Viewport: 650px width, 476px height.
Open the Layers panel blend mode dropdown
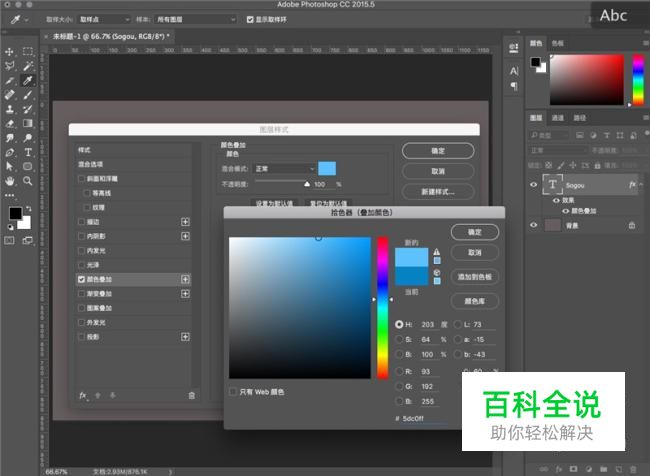coord(558,150)
